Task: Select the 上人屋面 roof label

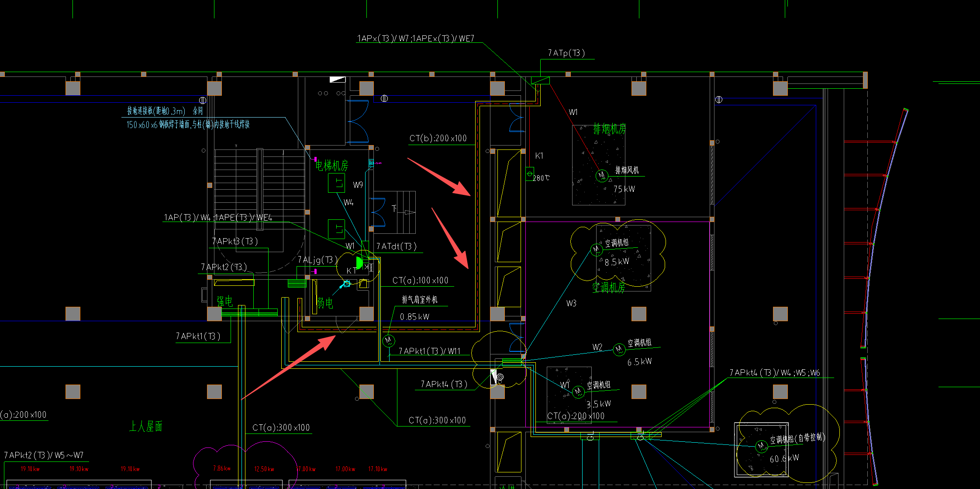Action: click(x=146, y=426)
